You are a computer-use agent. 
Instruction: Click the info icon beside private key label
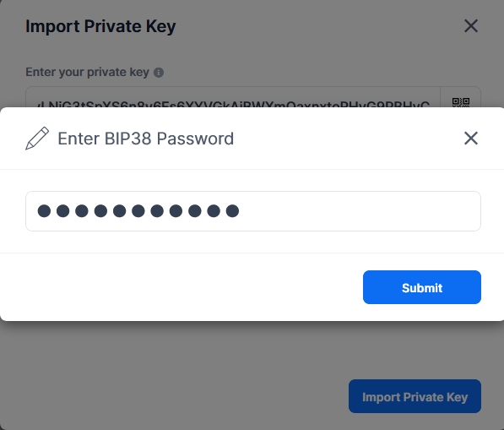coord(159,73)
